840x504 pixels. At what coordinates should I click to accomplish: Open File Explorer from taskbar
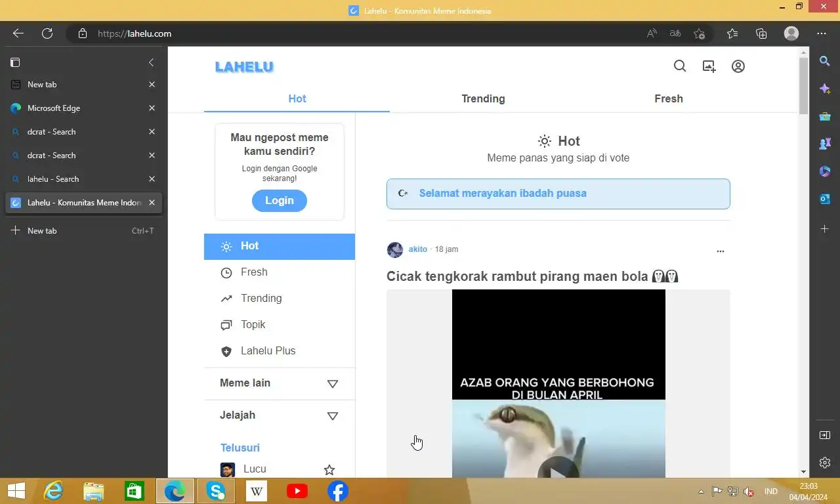tap(94, 491)
